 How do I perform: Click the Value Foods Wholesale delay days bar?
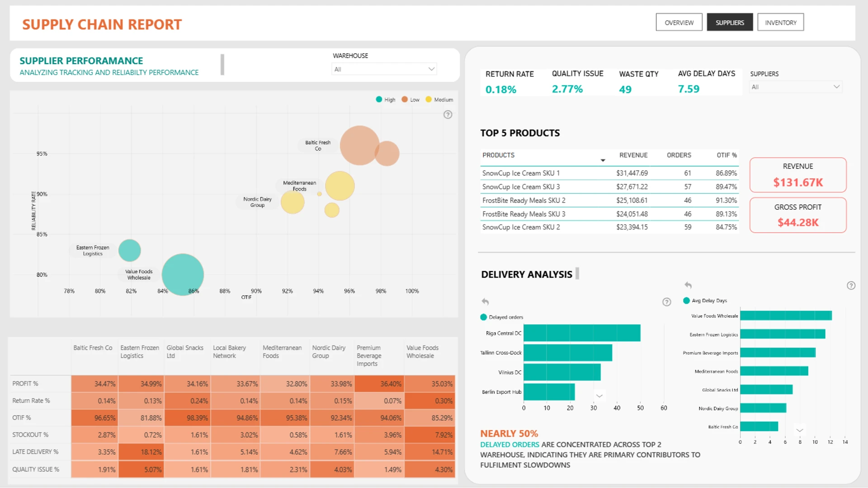click(786, 316)
